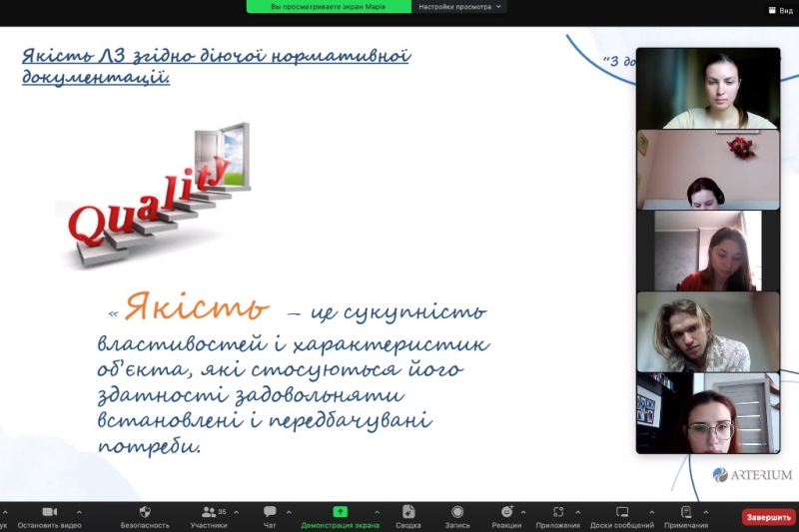Open the Доски сообщений whiteboards icon
799x532 pixels.
(x=622, y=512)
